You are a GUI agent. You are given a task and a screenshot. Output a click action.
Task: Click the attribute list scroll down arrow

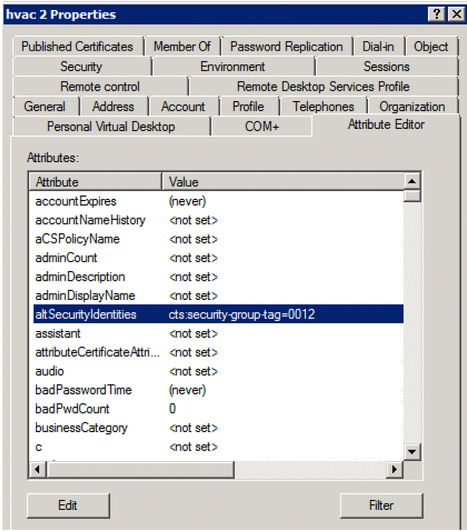point(412,452)
